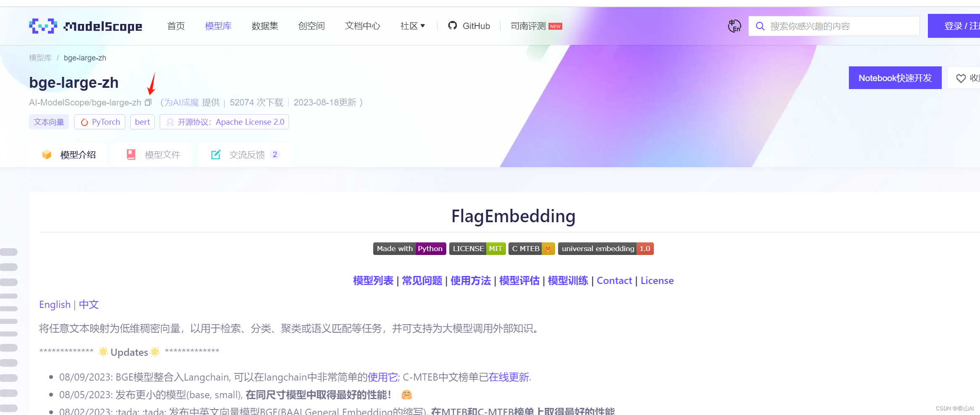
Task: Open 数据集 in navigation
Action: click(265, 26)
